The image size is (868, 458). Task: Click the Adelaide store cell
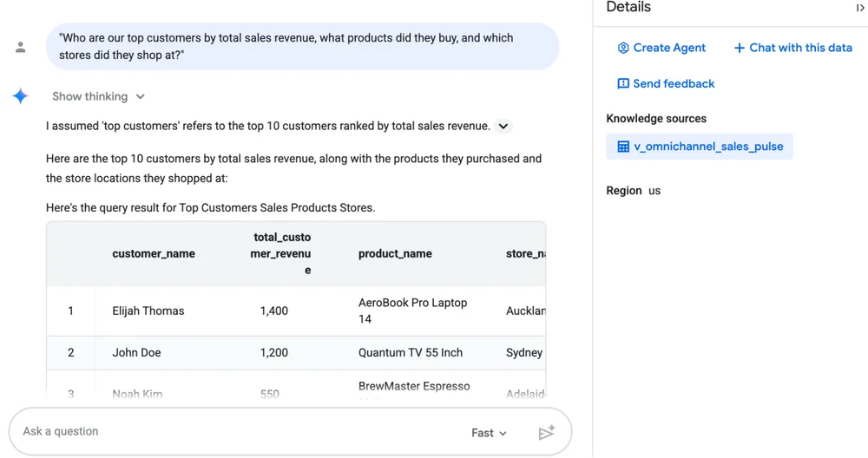point(525,394)
